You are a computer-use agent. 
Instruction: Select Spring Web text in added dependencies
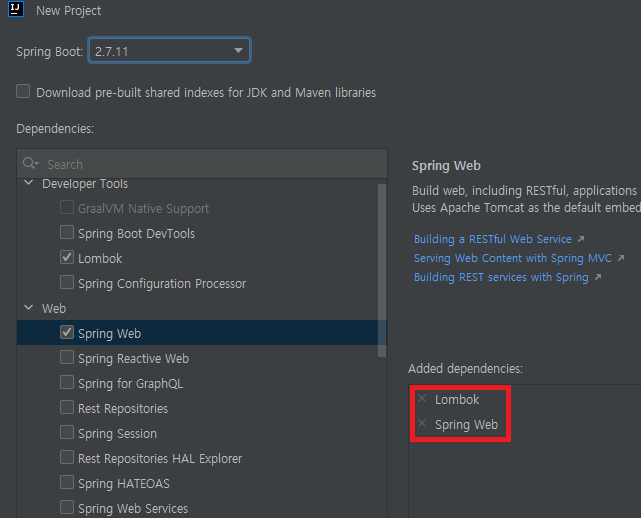point(466,425)
